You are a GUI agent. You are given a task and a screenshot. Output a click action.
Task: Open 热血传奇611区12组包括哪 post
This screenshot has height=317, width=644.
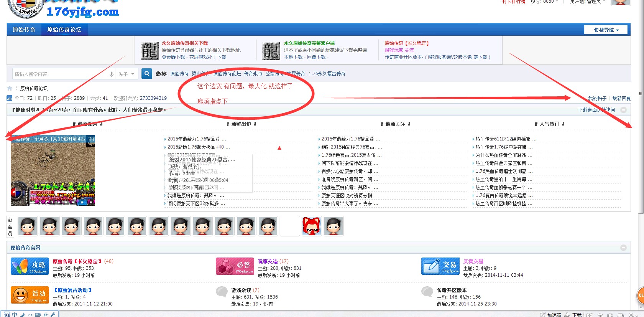point(506,139)
